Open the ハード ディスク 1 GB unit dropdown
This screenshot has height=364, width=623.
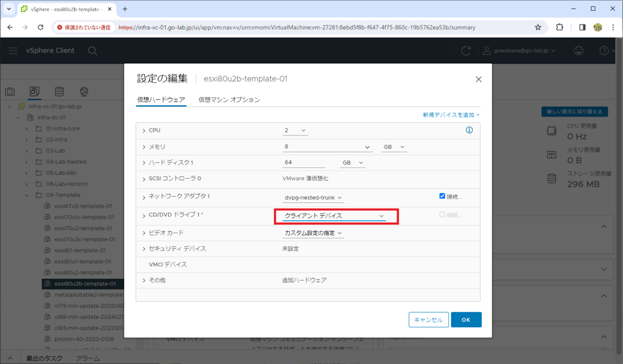353,163
